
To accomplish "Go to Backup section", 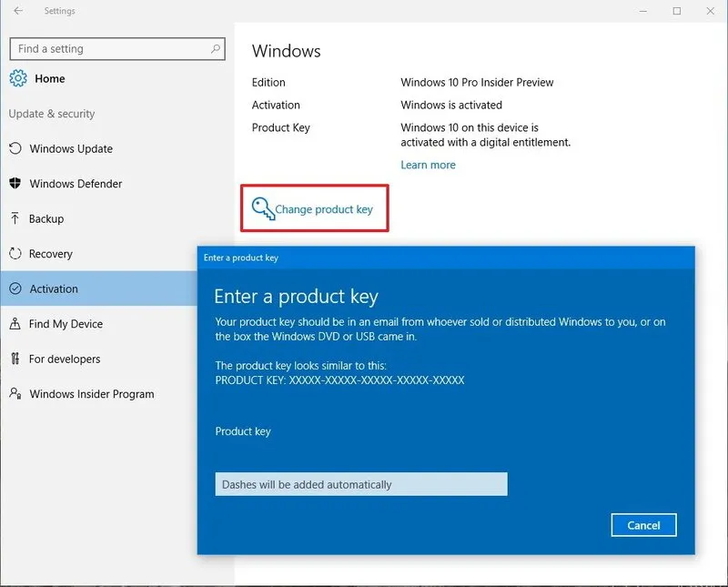I will 46,218.
